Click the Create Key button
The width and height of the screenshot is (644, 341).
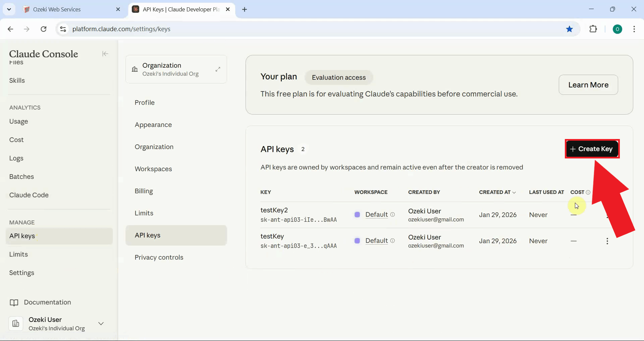pos(592,149)
